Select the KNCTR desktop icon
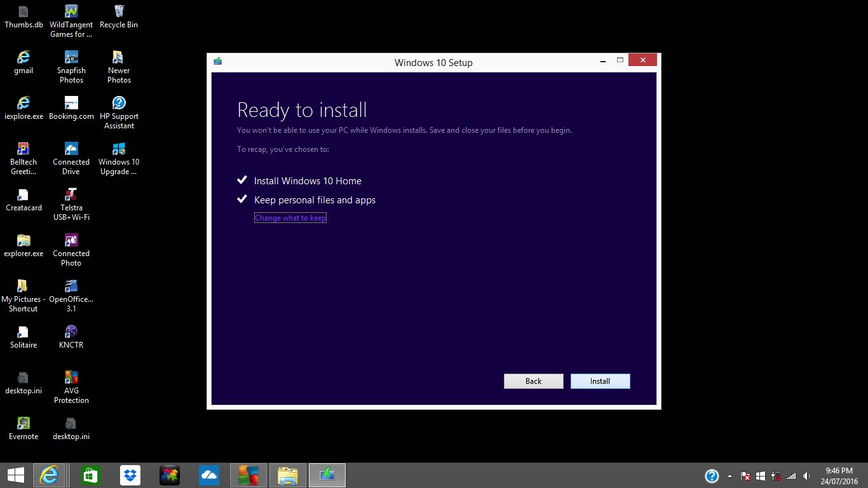This screenshot has width=868, height=488. point(71,337)
